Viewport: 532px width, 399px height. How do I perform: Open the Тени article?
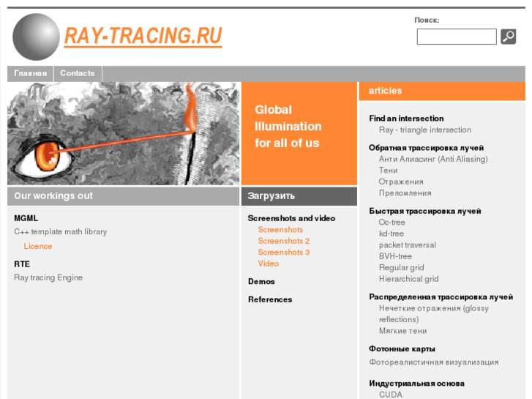pos(388,171)
